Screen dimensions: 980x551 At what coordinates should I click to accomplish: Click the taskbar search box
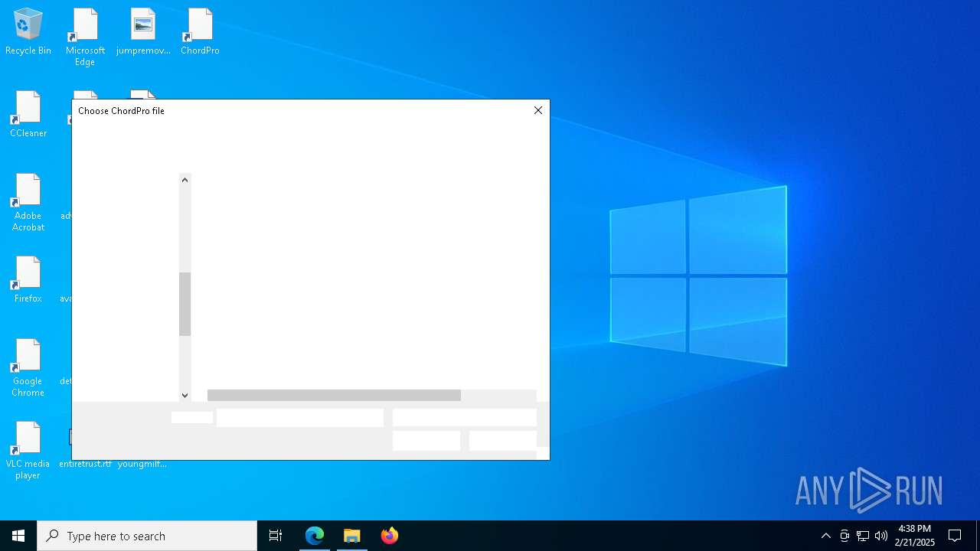click(x=147, y=536)
